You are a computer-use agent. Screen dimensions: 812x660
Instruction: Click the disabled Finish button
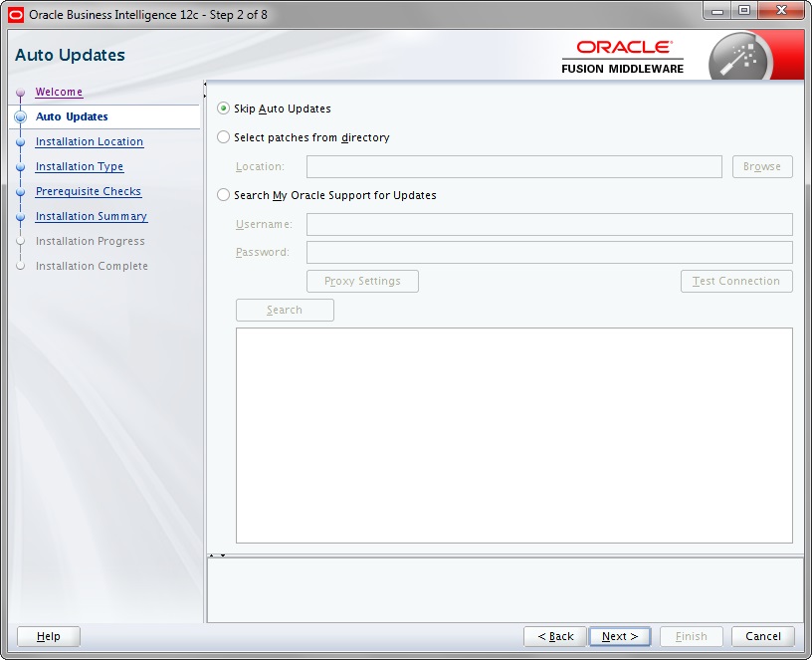tap(691, 636)
